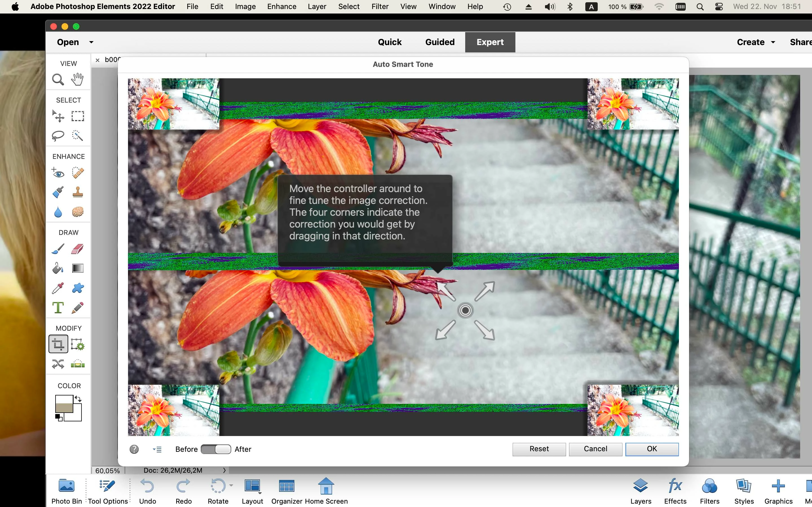
Task: Activate the Crop tool
Action: [x=58, y=344]
